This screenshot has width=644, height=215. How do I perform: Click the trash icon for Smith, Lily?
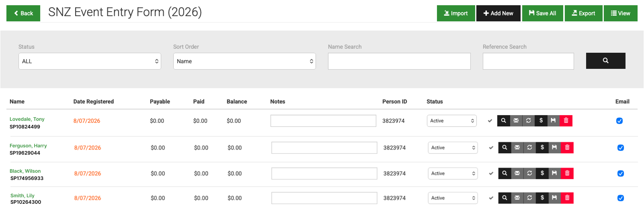click(567, 198)
